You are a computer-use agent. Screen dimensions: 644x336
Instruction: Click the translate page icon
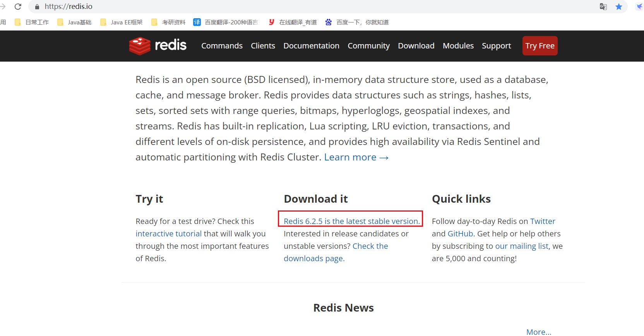point(603,7)
